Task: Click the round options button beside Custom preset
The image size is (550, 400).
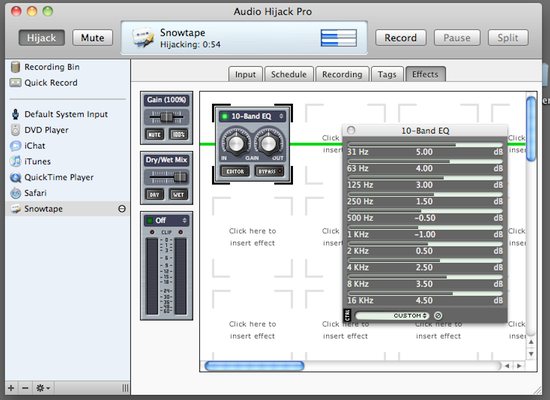Action: coord(438,315)
